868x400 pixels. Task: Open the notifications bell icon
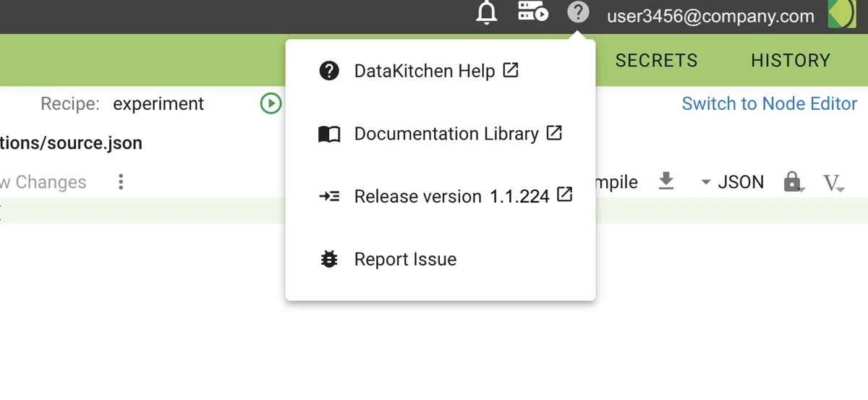click(x=487, y=13)
